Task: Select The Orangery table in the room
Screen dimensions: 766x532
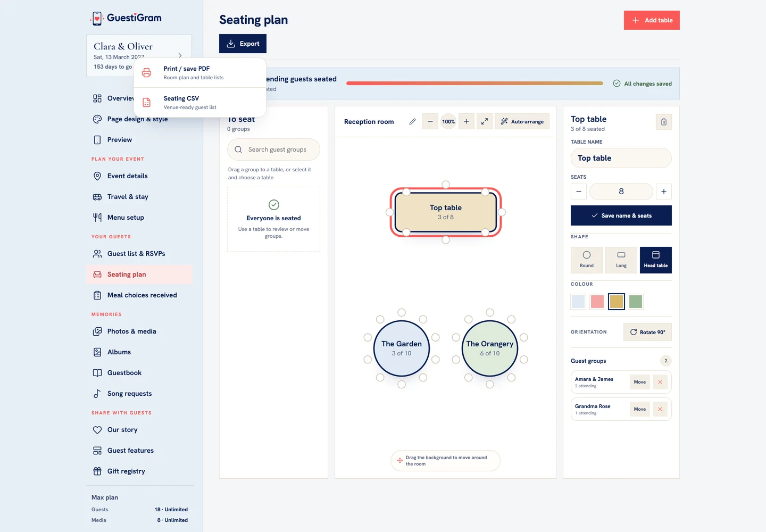Action: coord(490,348)
